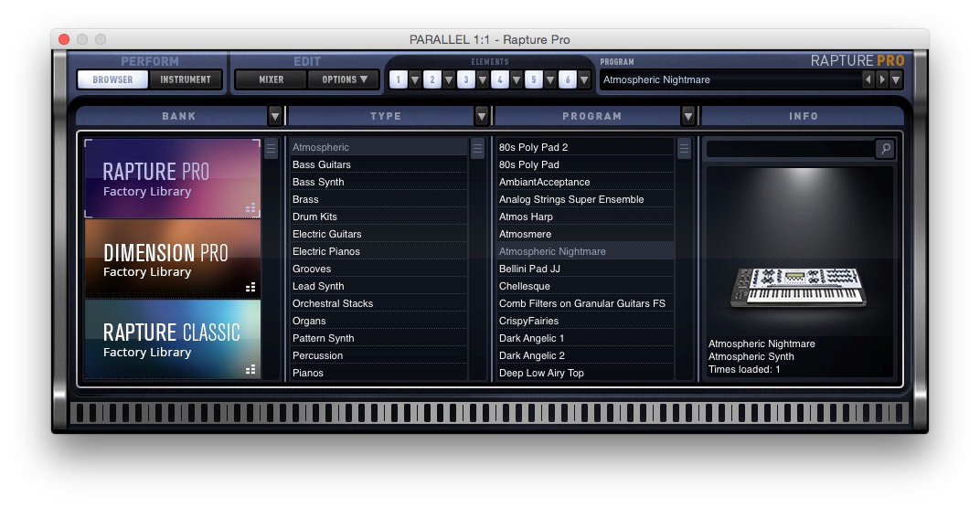Select the Drum Kits type

coord(378,217)
